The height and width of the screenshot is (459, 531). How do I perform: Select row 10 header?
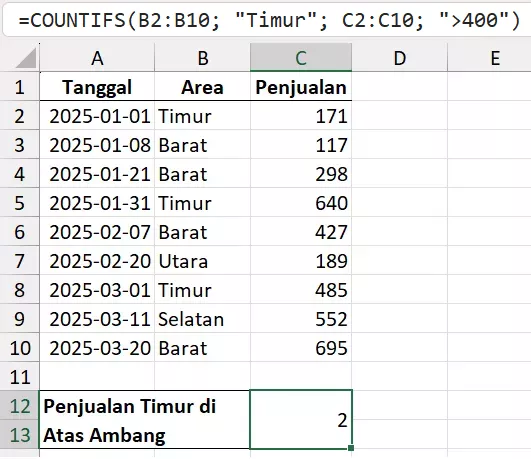coord(20,348)
